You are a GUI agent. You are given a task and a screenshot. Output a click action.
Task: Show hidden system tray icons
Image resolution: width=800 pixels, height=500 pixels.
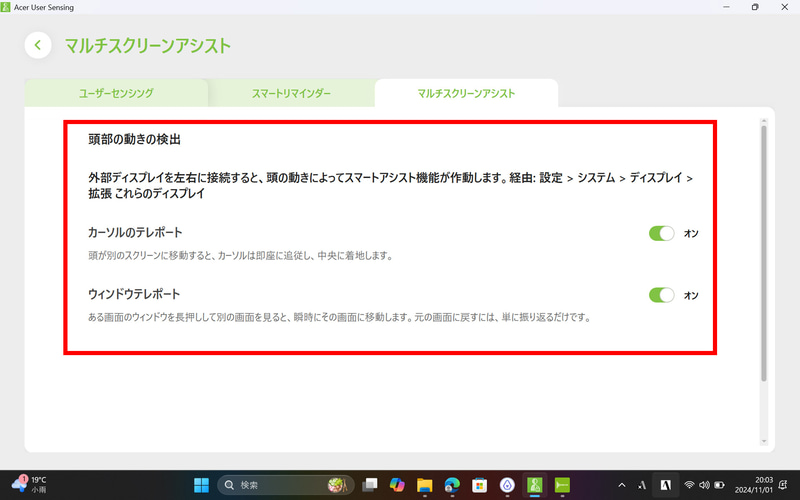pos(621,485)
